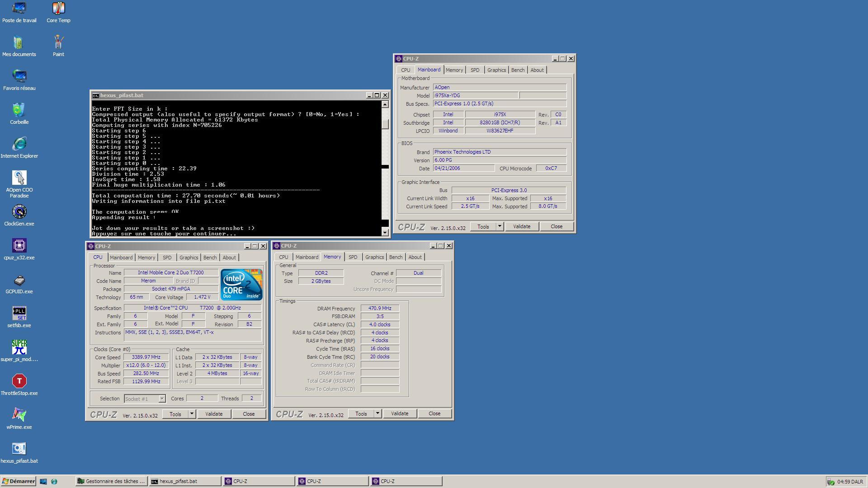Open Favoris réseau desktop icon
Viewport: 868px width, 488px height.
pyautogui.click(x=19, y=80)
